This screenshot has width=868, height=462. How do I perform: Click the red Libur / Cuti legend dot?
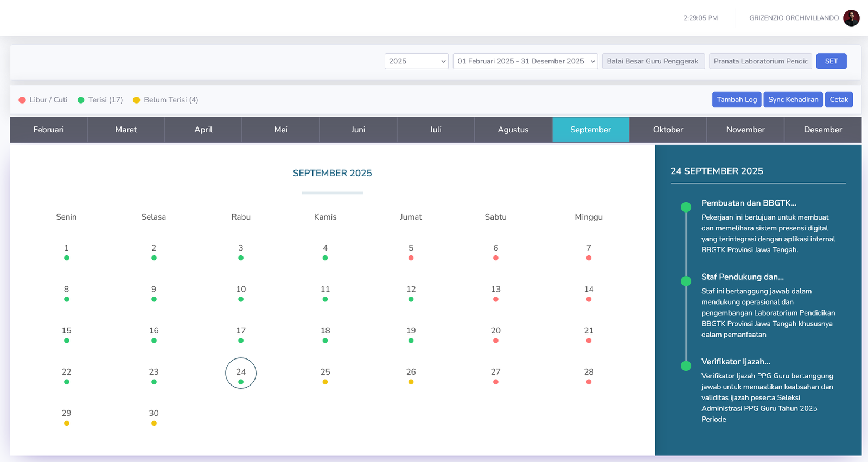pyautogui.click(x=22, y=100)
